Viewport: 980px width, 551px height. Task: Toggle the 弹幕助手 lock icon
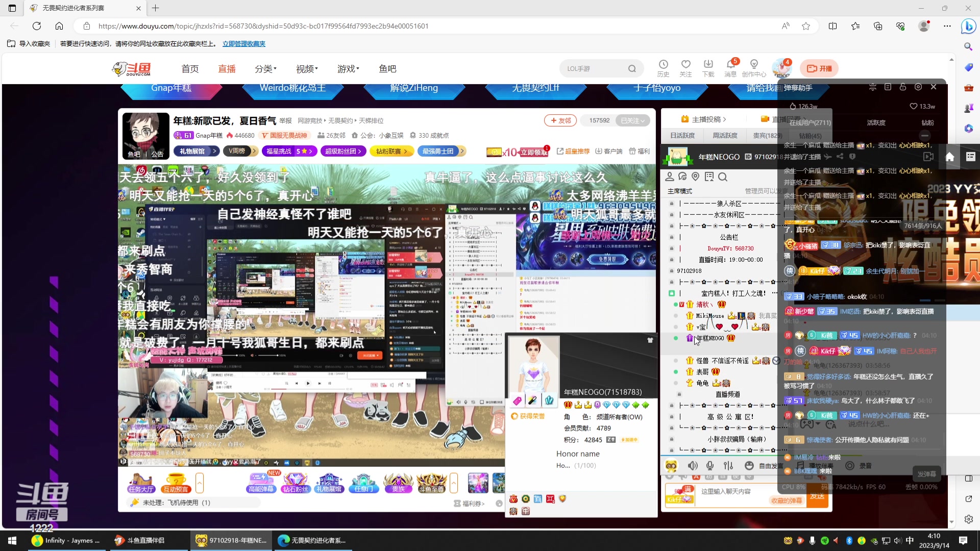pyautogui.click(x=903, y=87)
